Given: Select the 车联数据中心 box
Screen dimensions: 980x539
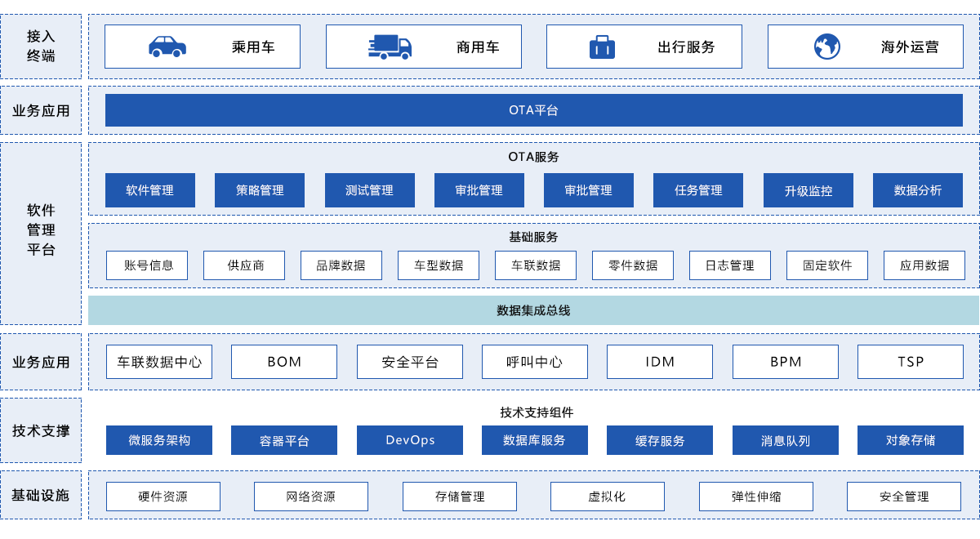Looking at the screenshot, I should [159, 362].
